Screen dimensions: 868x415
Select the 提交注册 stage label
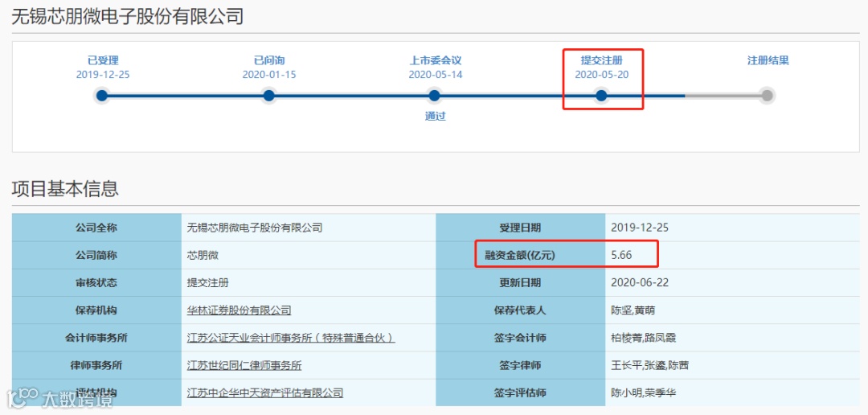[601, 61]
